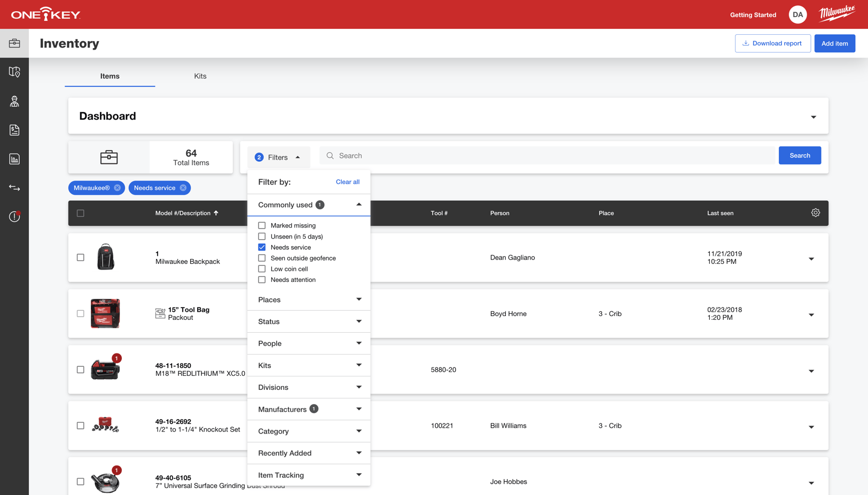
Task: Check the Unseen (in 5 days) filter
Action: pos(262,236)
